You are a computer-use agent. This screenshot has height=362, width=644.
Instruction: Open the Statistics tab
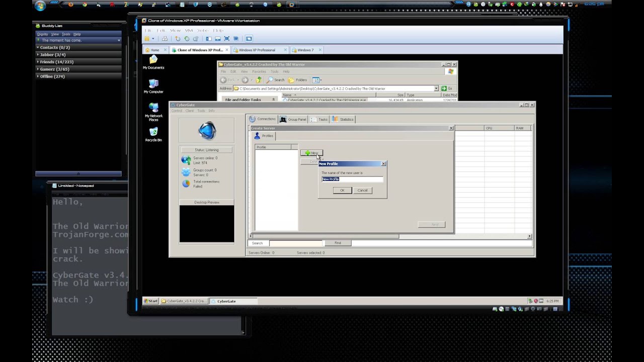[x=343, y=119]
